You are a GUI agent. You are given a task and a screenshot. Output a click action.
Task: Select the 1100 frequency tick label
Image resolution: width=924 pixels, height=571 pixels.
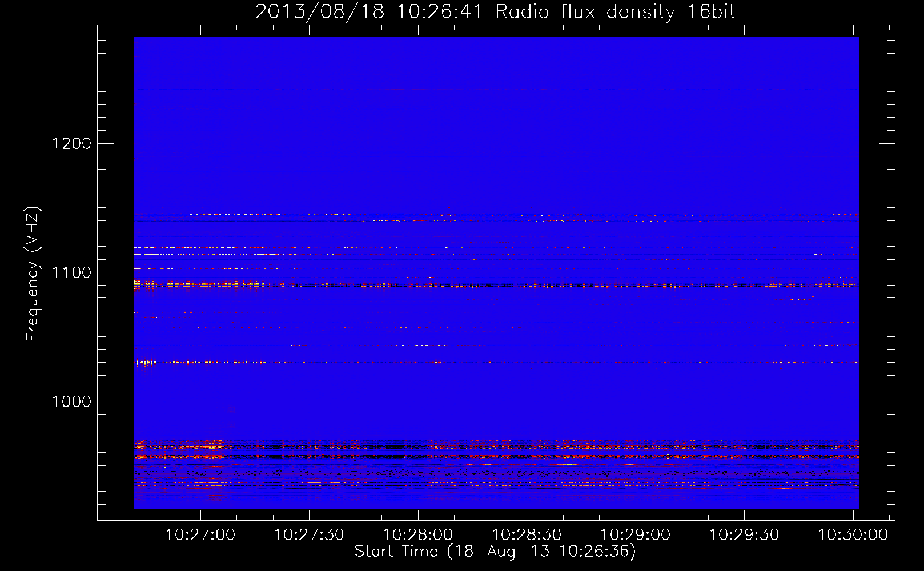coord(72,272)
